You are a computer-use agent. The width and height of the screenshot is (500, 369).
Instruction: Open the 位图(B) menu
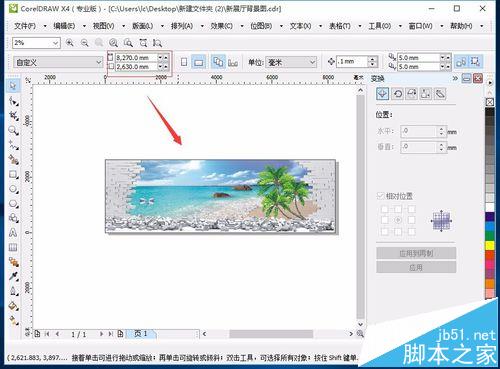click(x=261, y=26)
